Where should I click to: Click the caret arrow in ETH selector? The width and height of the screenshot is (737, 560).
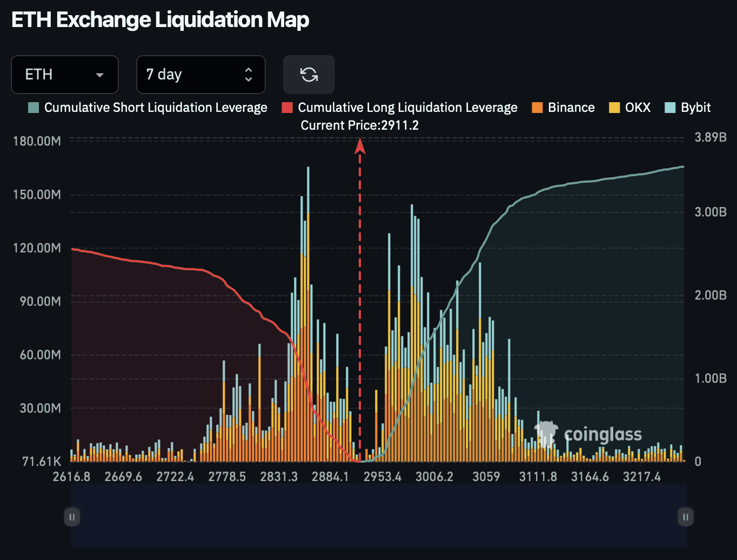[99, 75]
